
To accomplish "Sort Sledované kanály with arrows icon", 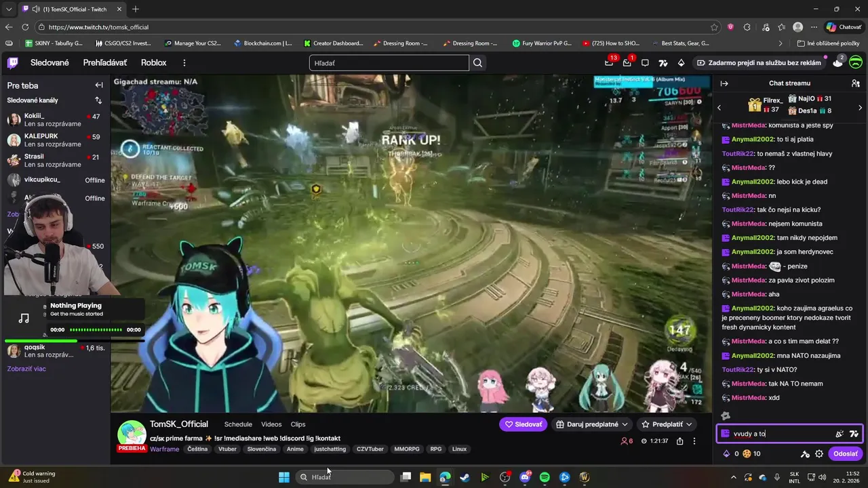I will pos(98,100).
